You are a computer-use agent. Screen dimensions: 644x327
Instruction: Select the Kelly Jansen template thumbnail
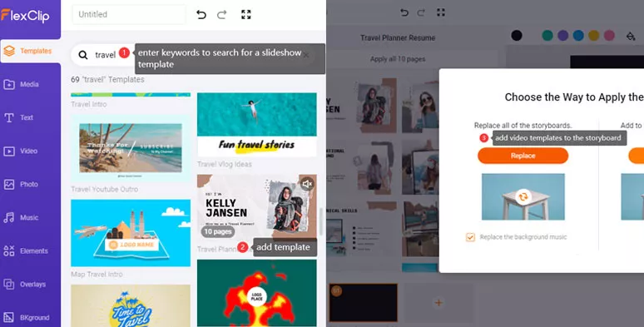[x=257, y=208]
